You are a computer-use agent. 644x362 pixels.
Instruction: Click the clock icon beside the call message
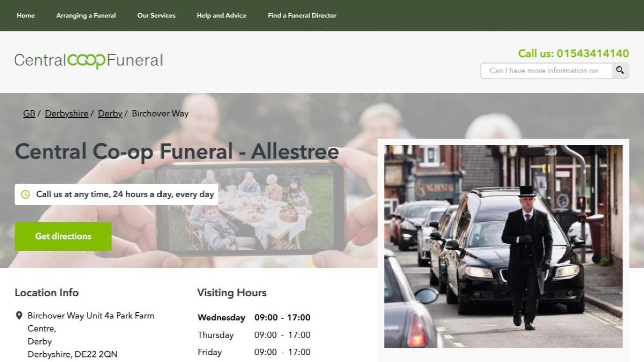tap(25, 194)
